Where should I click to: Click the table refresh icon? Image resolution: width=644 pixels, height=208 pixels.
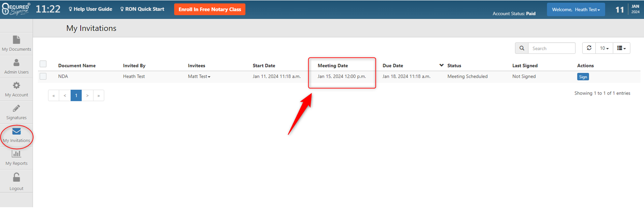click(x=589, y=48)
